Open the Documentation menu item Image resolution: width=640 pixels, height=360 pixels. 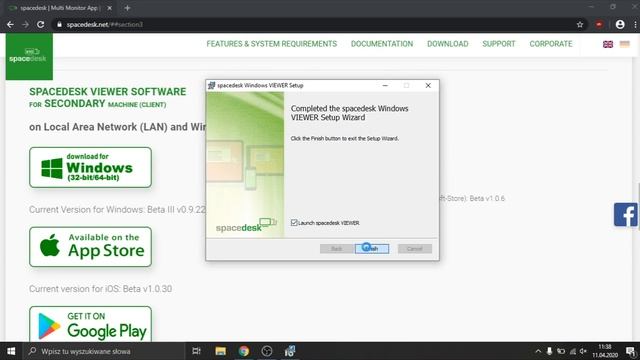coord(382,44)
